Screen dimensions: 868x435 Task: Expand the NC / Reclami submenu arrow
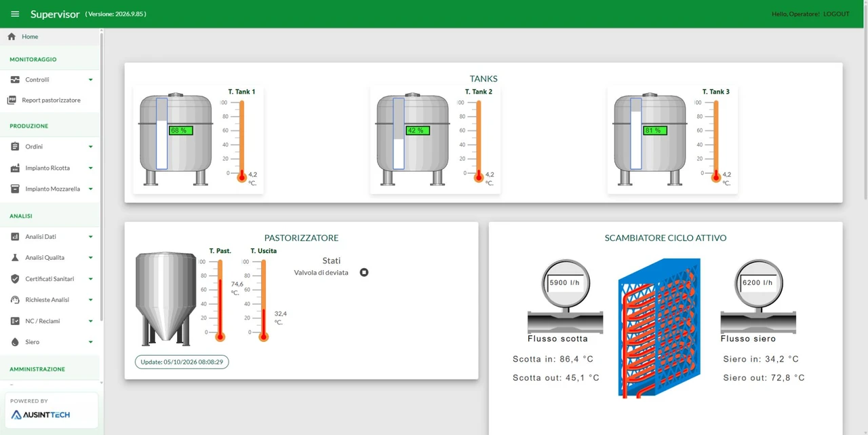coord(90,321)
